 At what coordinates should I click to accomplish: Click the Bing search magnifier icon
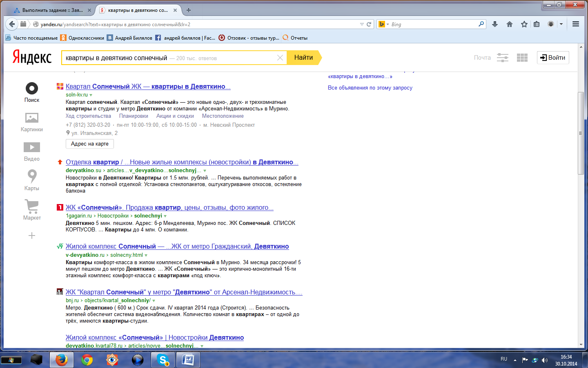click(x=481, y=24)
